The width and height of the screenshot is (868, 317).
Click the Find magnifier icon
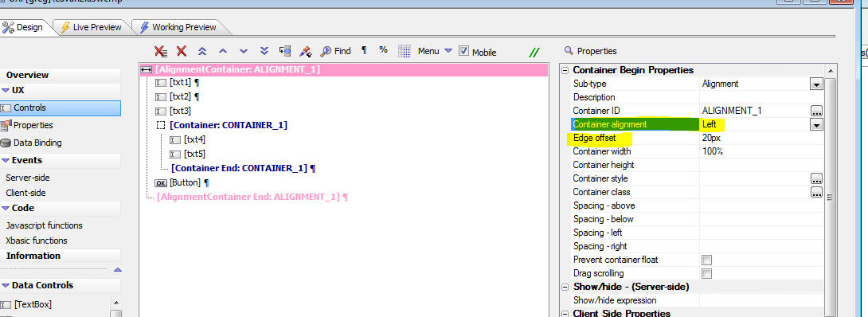326,51
